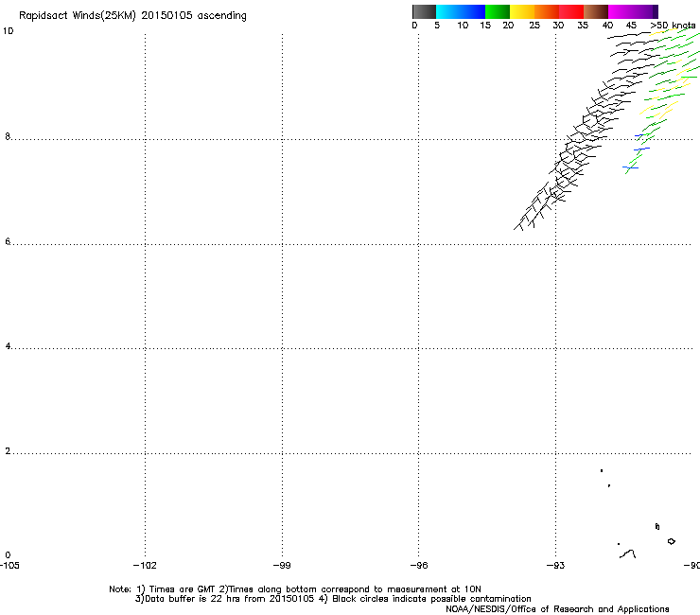Click the longitude label '-93'
700x615 pixels.
click(555, 566)
